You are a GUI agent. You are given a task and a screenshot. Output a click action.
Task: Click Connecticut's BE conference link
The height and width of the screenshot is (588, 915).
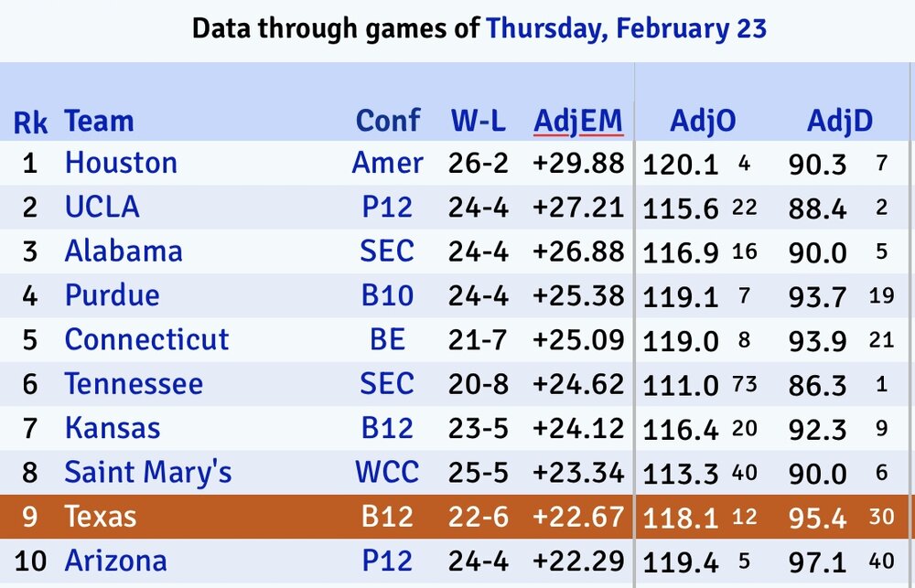(387, 339)
